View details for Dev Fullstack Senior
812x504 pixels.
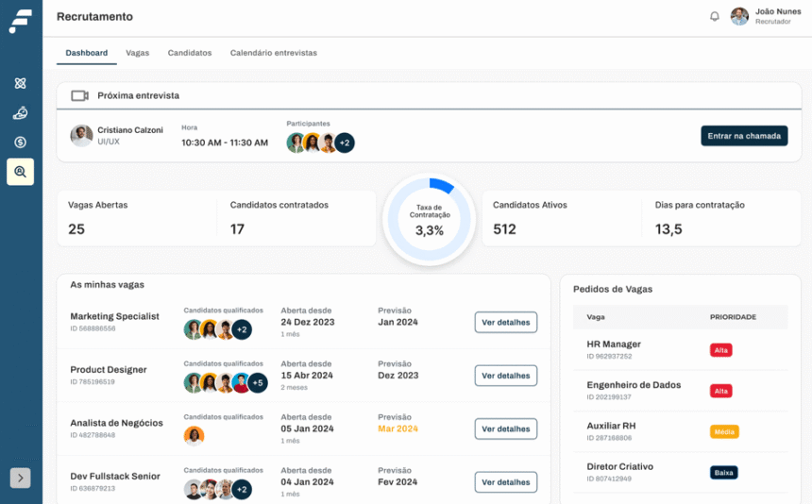pos(506,482)
